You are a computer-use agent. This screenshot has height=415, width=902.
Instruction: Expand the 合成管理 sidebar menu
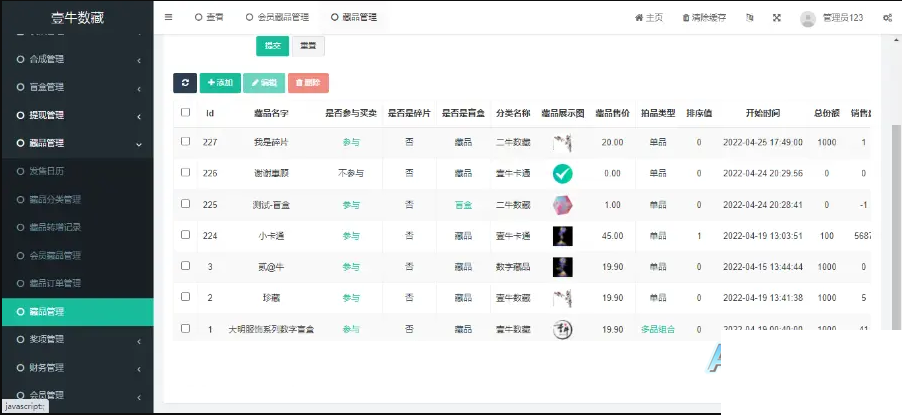(x=76, y=59)
